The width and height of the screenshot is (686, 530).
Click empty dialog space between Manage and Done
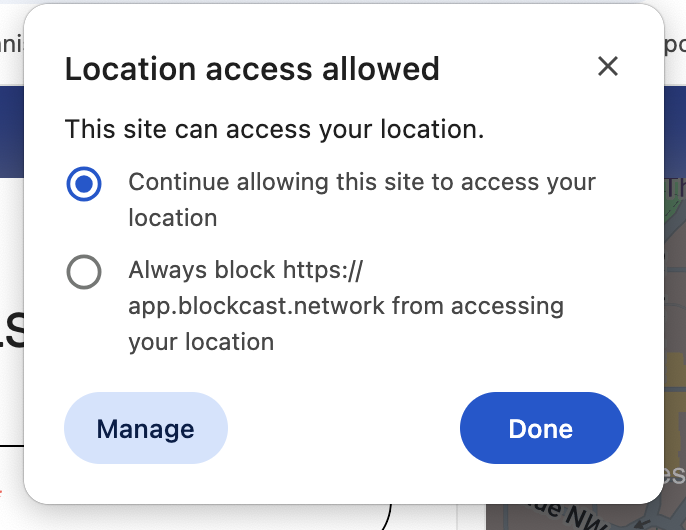tap(343, 428)
